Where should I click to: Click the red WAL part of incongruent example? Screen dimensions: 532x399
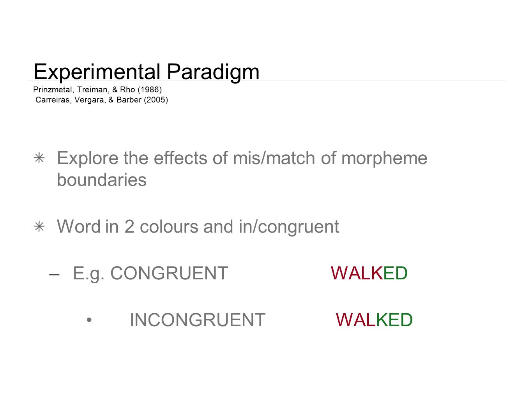click(356, 320)
